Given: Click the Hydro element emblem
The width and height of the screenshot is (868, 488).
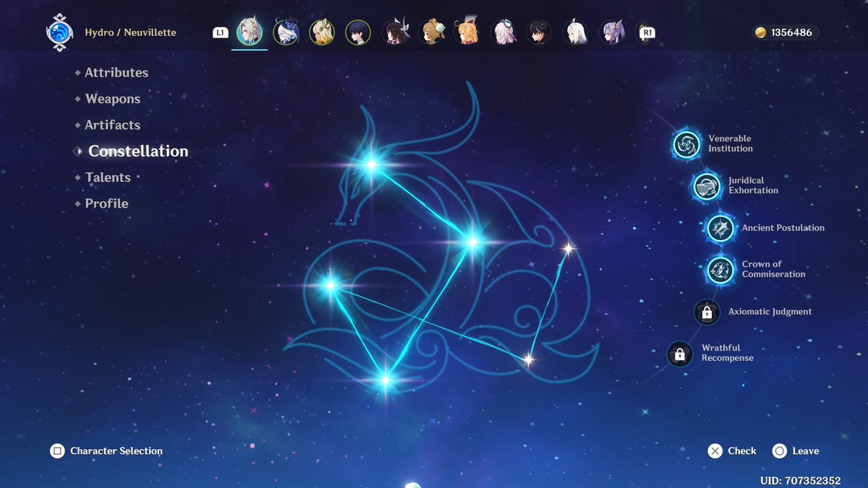Looking at the screenshot, I should tap(59, 33).
